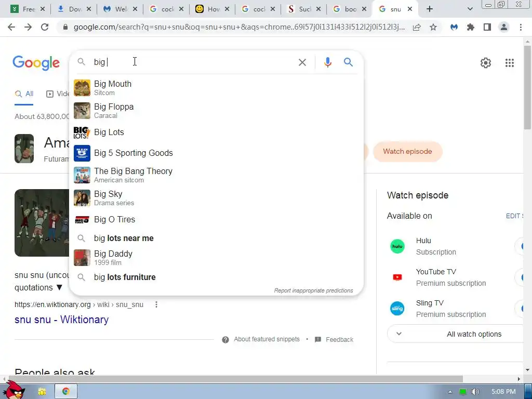Open a new browser tab
This screenshot has height=399, width=532.
[x=430, y=9]
